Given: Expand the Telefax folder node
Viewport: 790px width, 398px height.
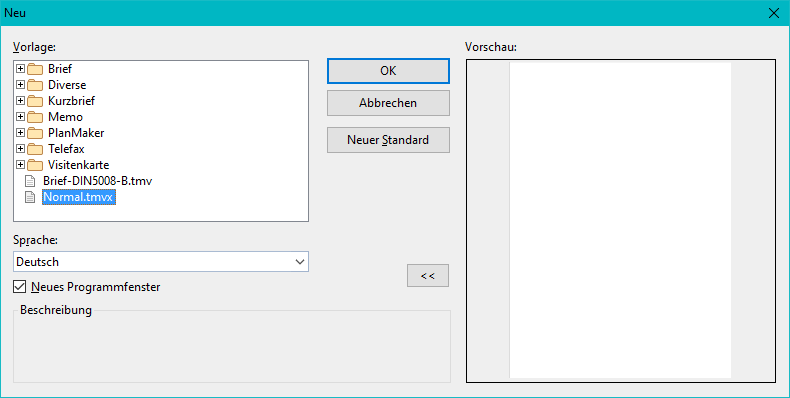Looking at the screenshot, I should pos(20,149).
